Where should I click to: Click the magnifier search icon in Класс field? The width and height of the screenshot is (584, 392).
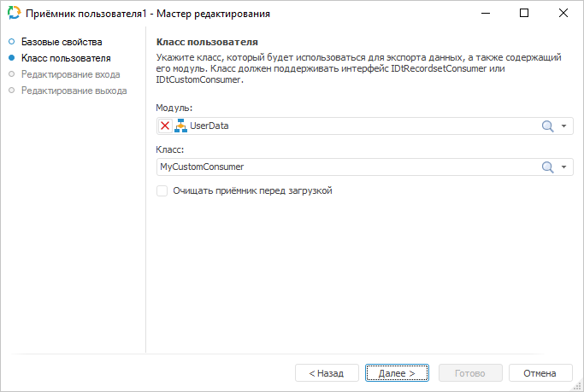point(548,167)
